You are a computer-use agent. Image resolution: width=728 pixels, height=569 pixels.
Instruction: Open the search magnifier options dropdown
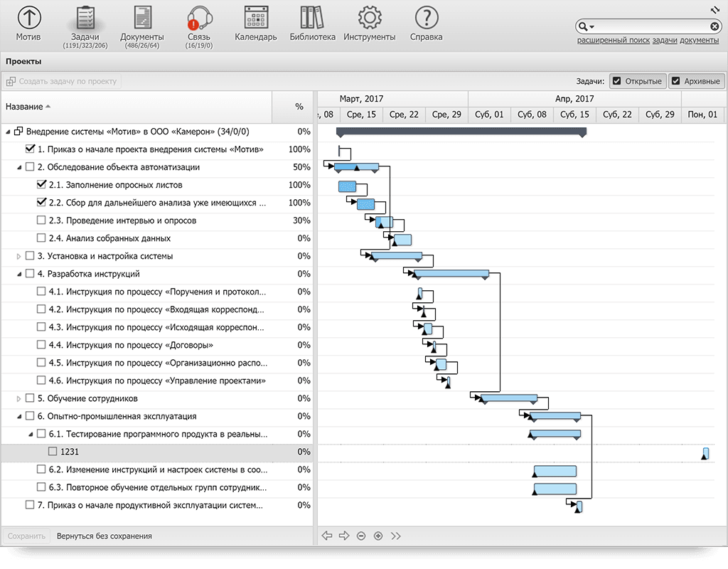pyautogui.click(x=587, y=26)
